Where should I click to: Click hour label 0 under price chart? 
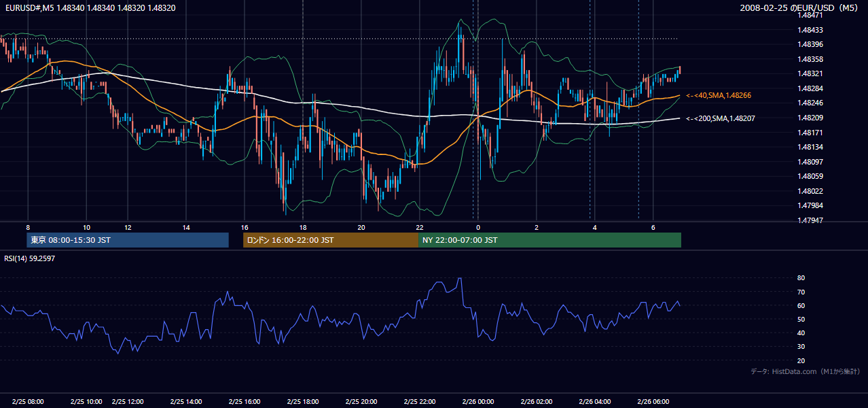478,227
